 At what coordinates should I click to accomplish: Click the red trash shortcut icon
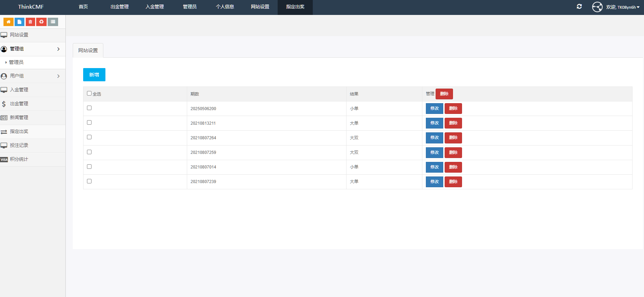[x=31, y=22]
